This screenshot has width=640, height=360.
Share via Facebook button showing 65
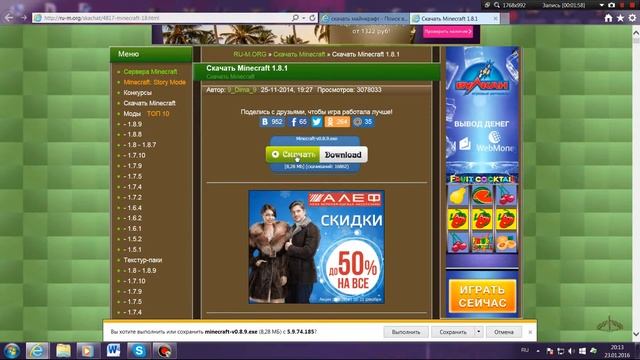[x=298, y=122]
